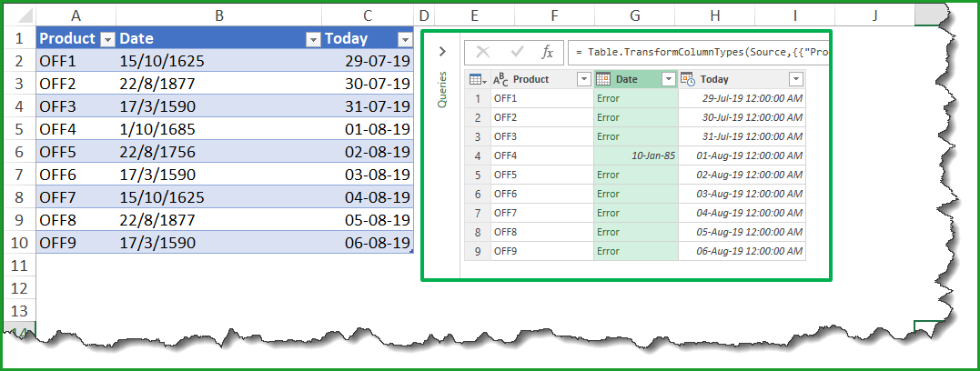This screenshot has height=371, width=980.
Task: Click the Error cell for OFF1 row
Action: tap(635, 98)
